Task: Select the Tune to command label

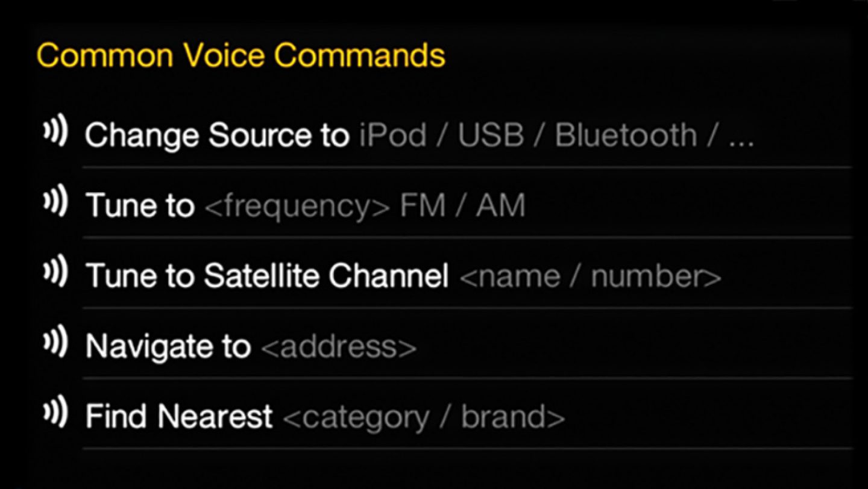Action: pos(140,206)
